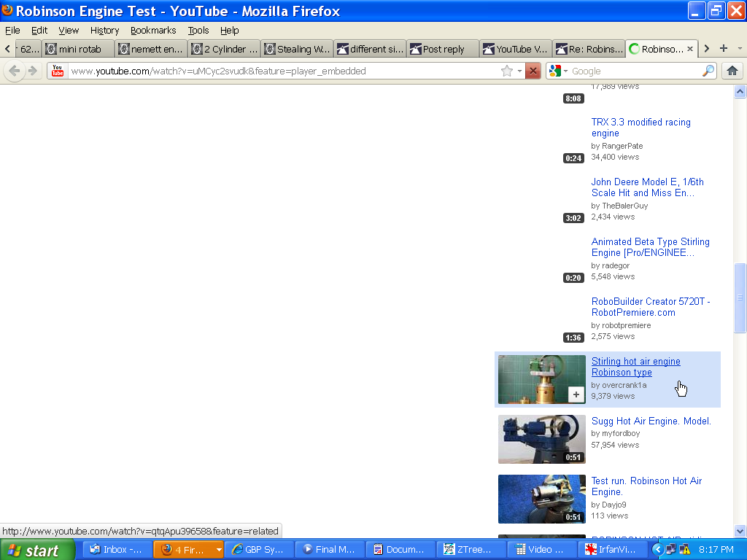The height and width of the screenshot is (560, 747).
Task: Switch to the mini rotab tab
Action: click(x=78, y=49)
